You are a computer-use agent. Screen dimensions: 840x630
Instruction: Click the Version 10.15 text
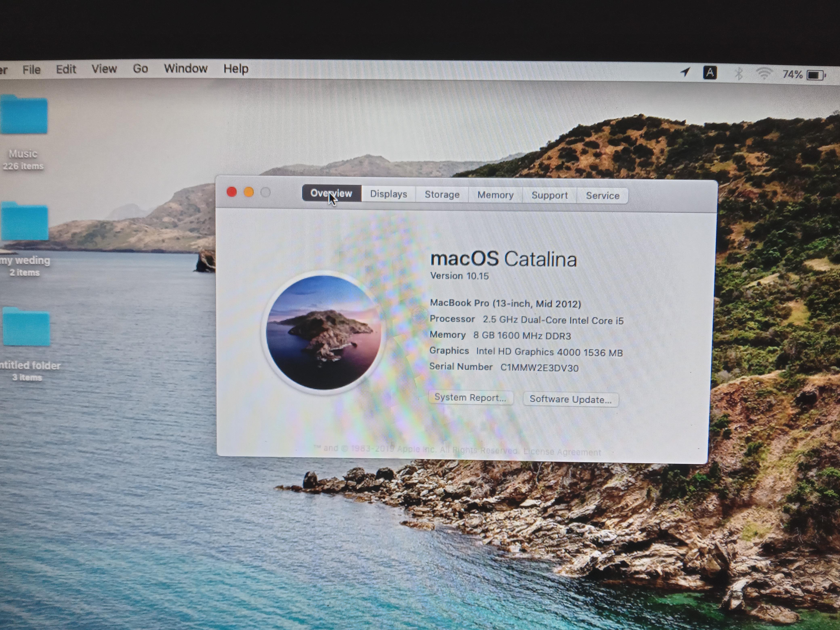click(459, 276)
